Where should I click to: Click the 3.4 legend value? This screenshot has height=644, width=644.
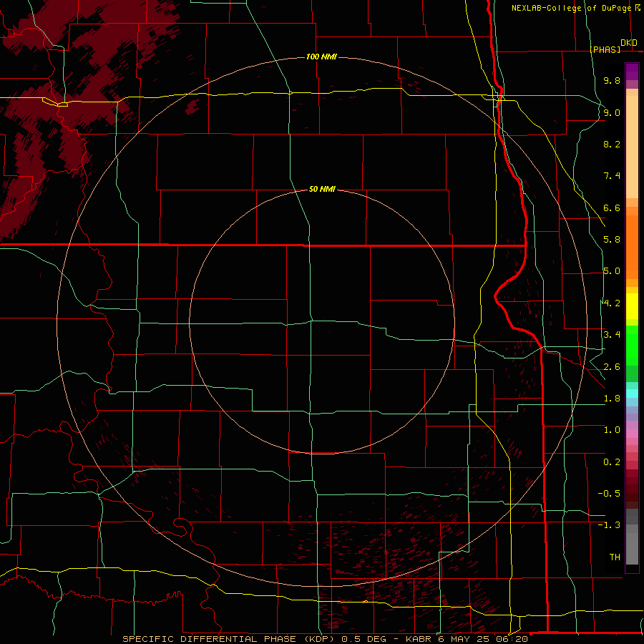tap(612, 335)
